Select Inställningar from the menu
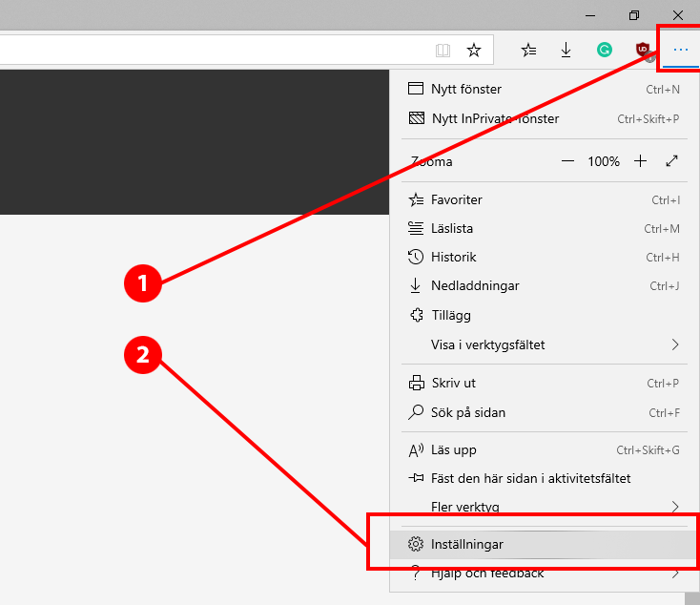The image size is (700, 605). pyautogui.click(x=467, y=544)
